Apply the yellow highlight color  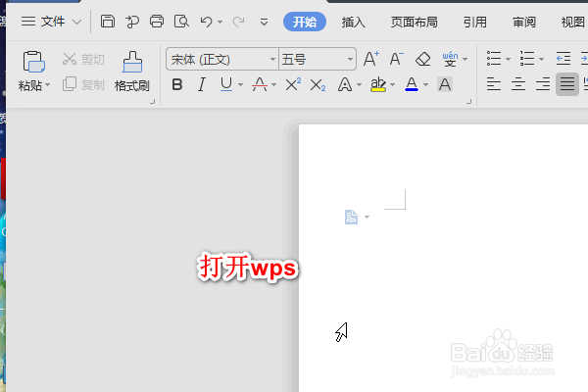tap(378, 84)
